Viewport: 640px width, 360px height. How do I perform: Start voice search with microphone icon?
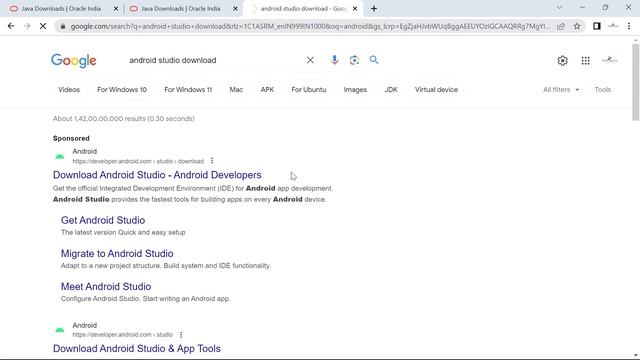334,60
